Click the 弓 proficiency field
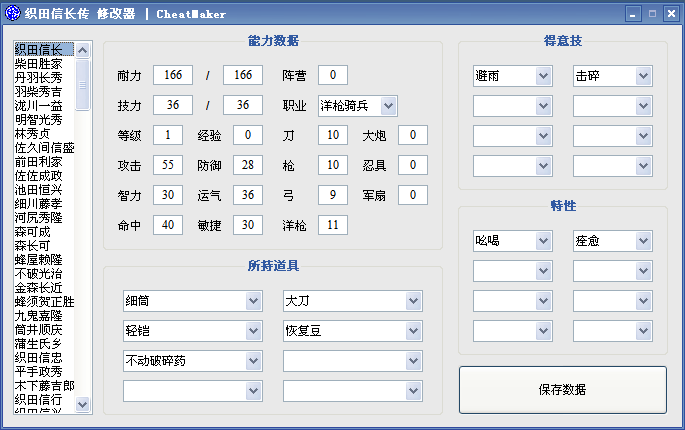Screen dimensions: 685x430 [x=333, y=195]
